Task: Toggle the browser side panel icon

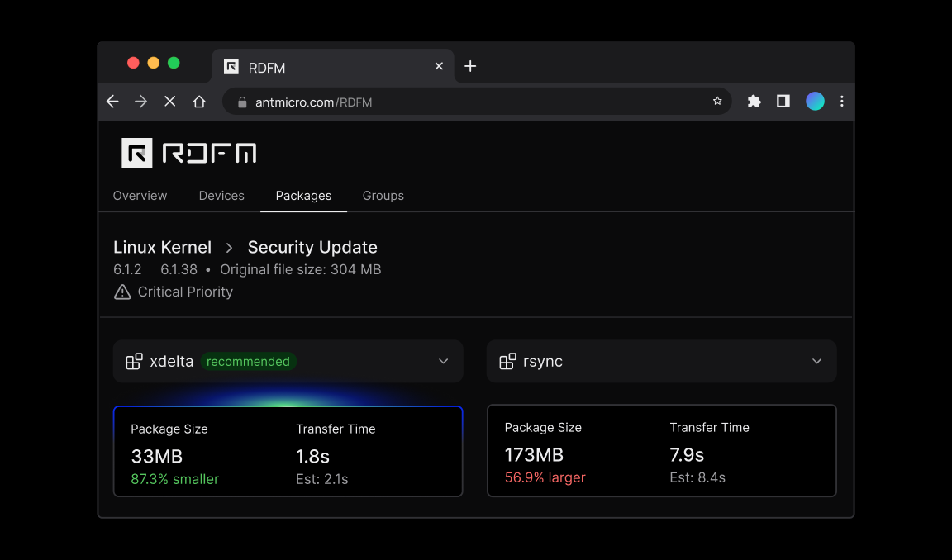Action: (x=783, y=102)
